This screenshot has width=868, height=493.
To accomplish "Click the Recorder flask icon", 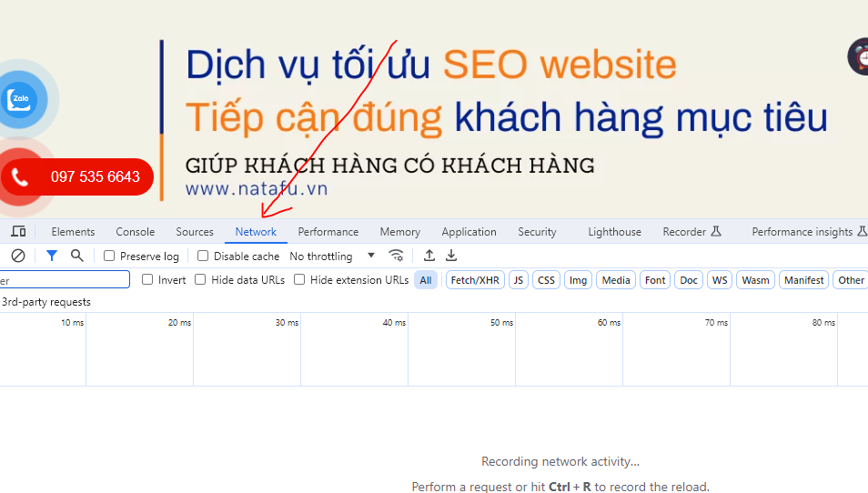I will point(716,231).
